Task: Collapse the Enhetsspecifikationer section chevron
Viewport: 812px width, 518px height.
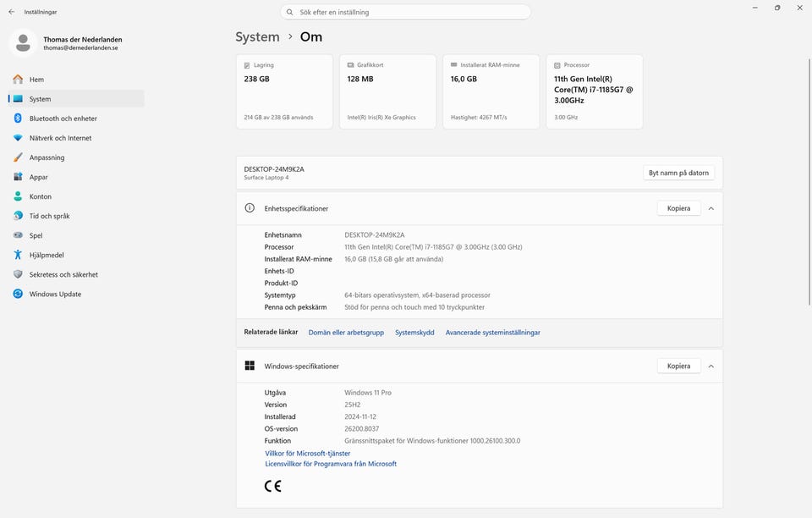Action: coord(710,208)
